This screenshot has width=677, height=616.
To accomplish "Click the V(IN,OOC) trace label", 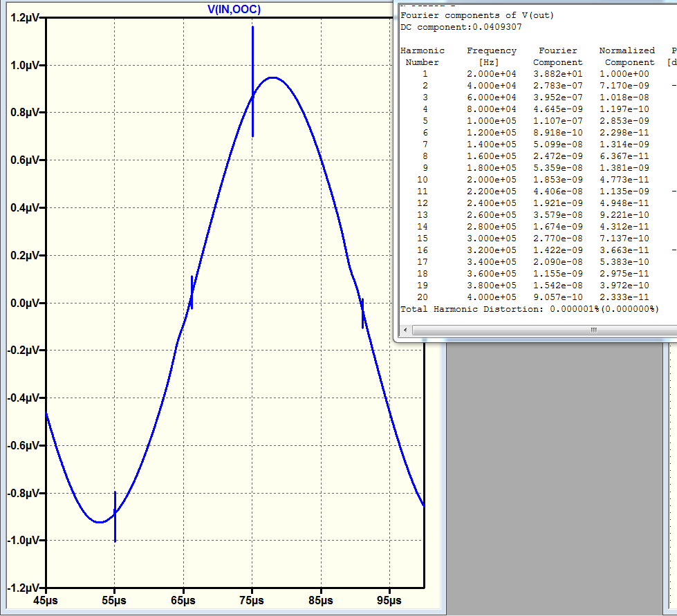I will tap(234, 9).
